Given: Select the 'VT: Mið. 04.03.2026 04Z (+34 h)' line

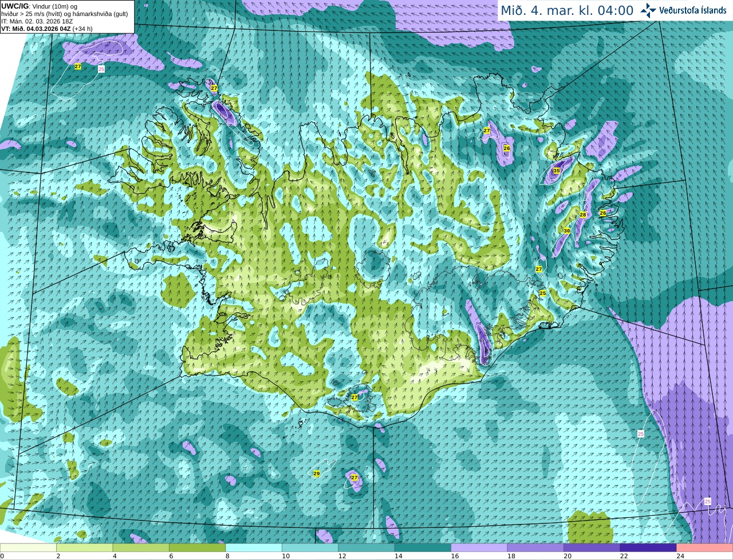Looking at the screenshot, I should tap(47, 29).
